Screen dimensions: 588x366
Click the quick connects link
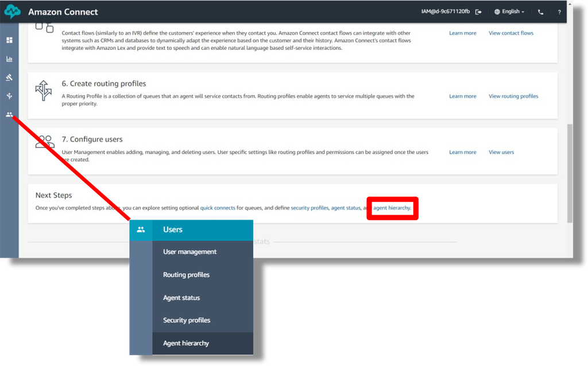[x=218, y=208]
